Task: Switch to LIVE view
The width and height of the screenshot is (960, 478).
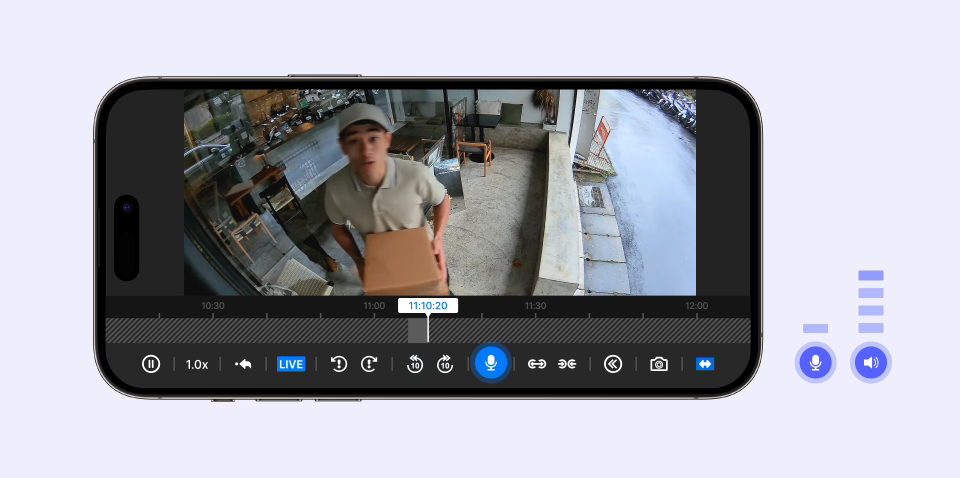Action: tap(291, 364)
